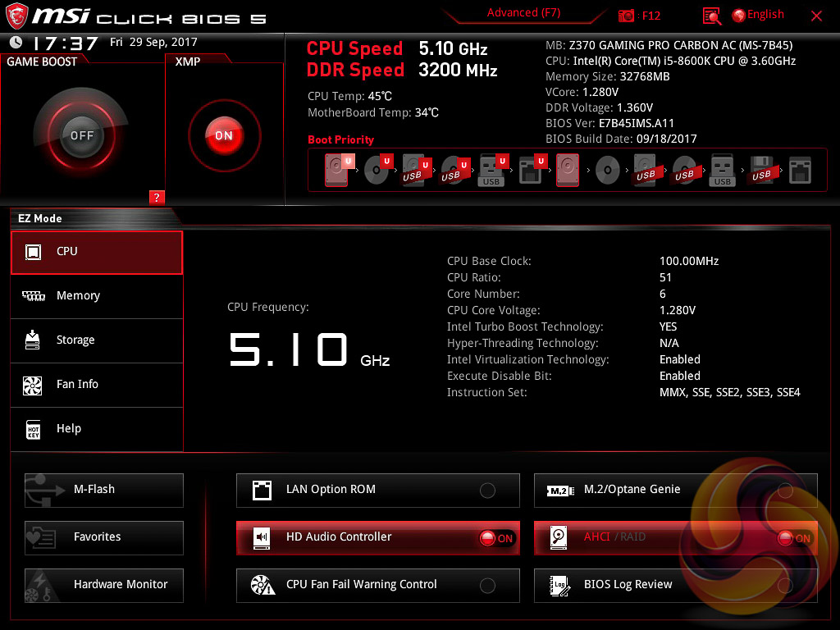Open BIOS Log Review
Image resolution: width=840 pixels, height=630 pixels.
coord(628,585)
